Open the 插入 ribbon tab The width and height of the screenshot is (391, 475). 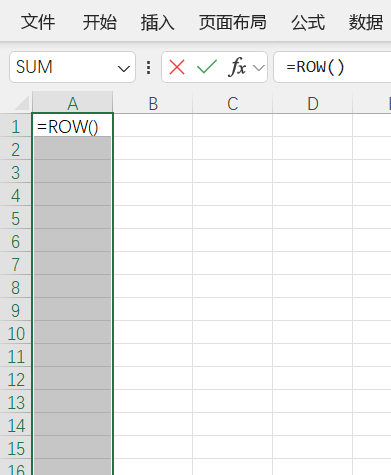[x=157, y=22]
